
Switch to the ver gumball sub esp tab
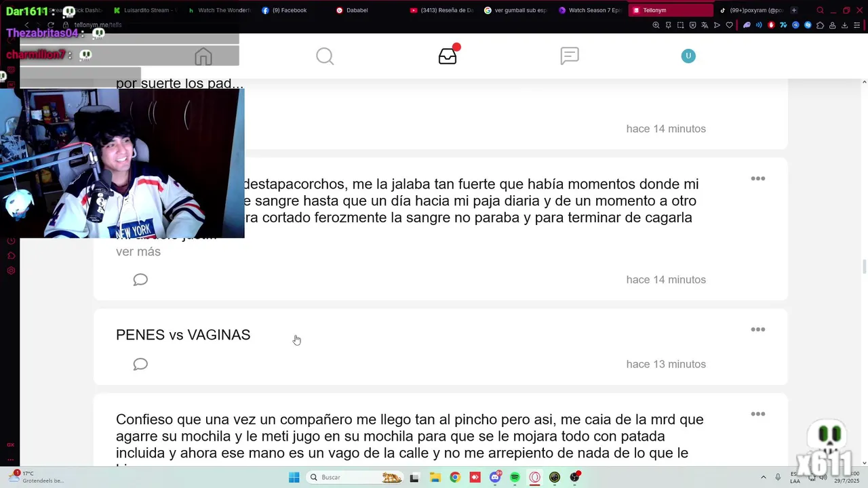pyautogui.click(x=515, y=10)
